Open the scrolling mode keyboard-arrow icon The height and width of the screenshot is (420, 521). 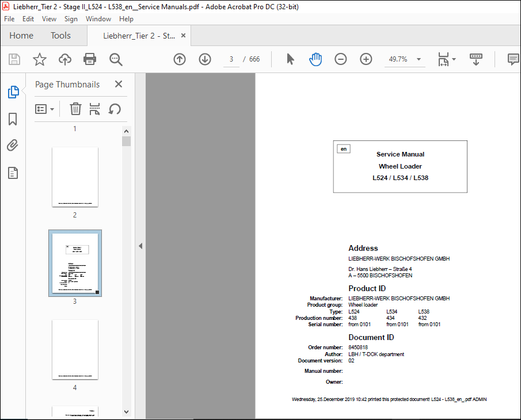click(x=476, y=59)
